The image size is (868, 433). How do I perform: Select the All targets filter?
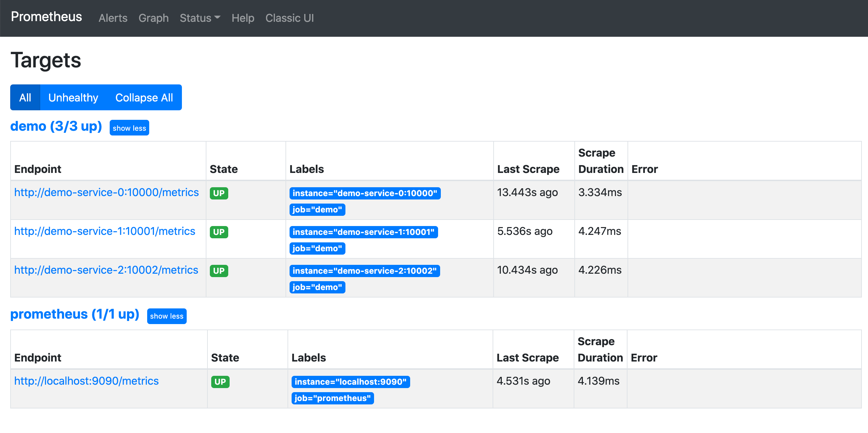[x=25, y=98]
